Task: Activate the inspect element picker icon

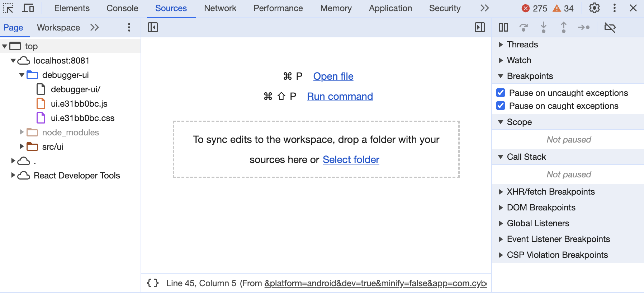Action: pyautogui.click(x=8, y=8)
